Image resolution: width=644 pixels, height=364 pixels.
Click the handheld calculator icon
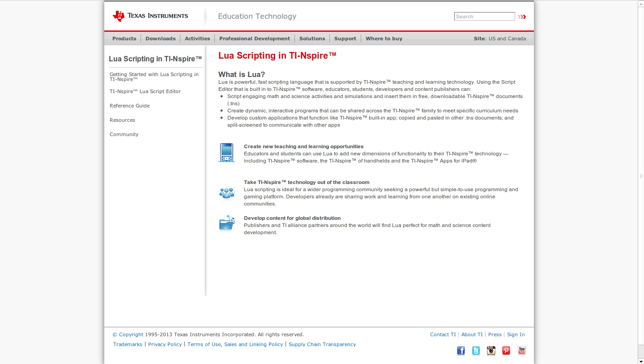pos(226,153)
